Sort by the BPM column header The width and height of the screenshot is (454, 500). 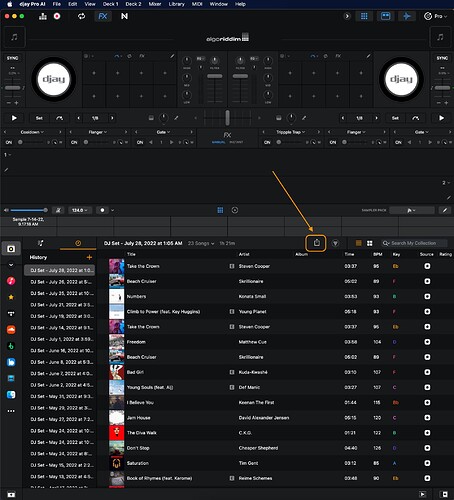click(x=377, y=254)
